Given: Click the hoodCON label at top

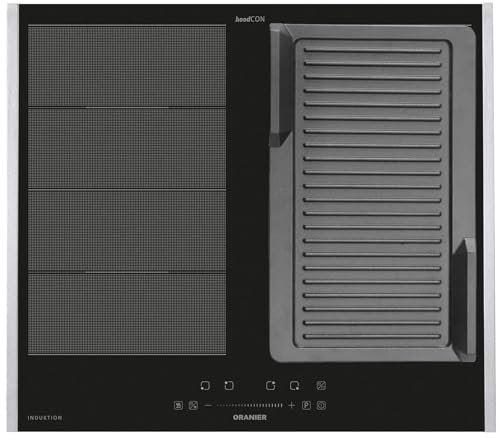Looking at the screenshot, I should click(250, 19).
